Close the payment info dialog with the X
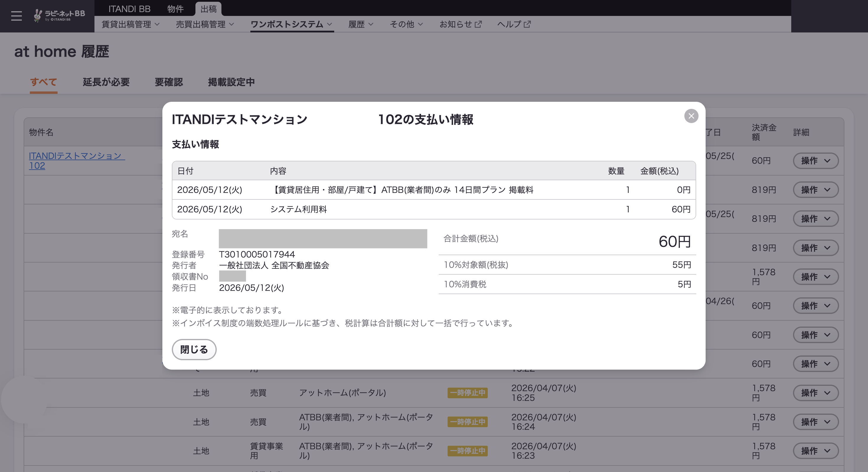The width and height of the screenshot is (868, 472). click(x=691, y=116)
